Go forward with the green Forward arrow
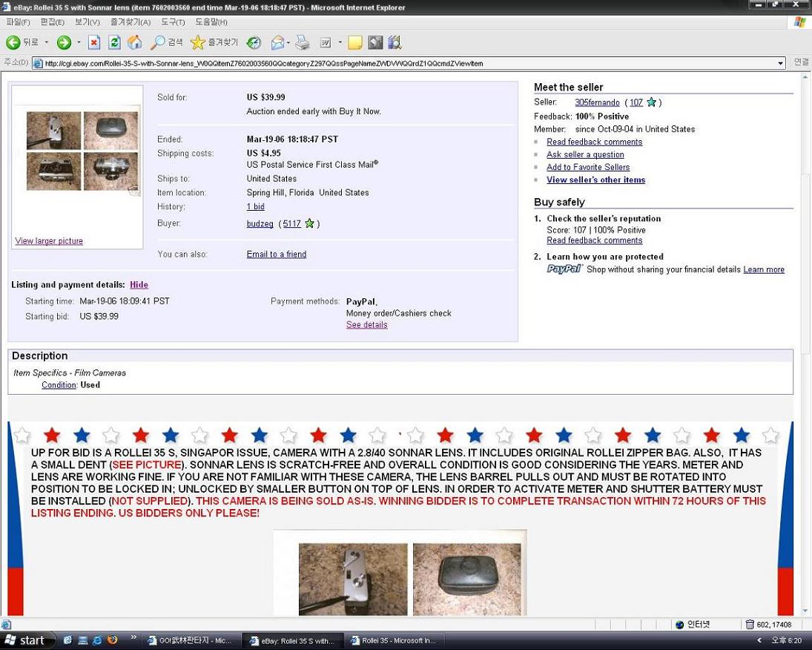This screenshot has width=812, height=650. point(64,42)
